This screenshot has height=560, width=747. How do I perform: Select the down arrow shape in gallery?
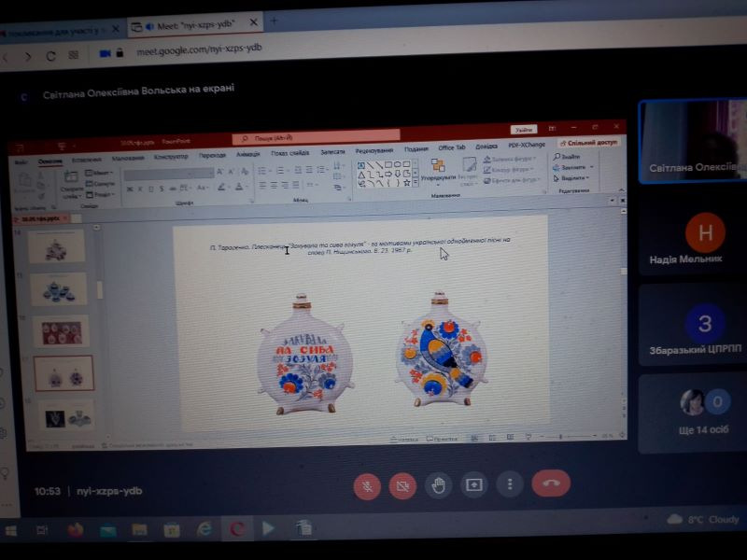pos(398,174)
